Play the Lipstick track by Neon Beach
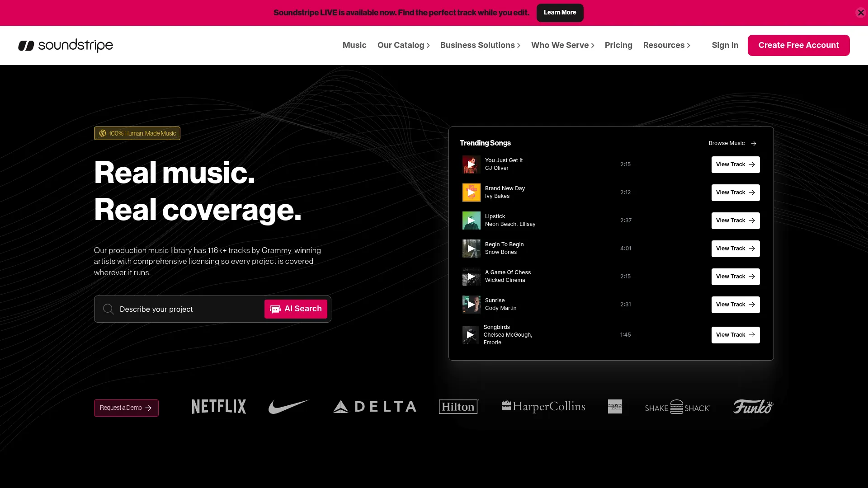 [471, 221]
